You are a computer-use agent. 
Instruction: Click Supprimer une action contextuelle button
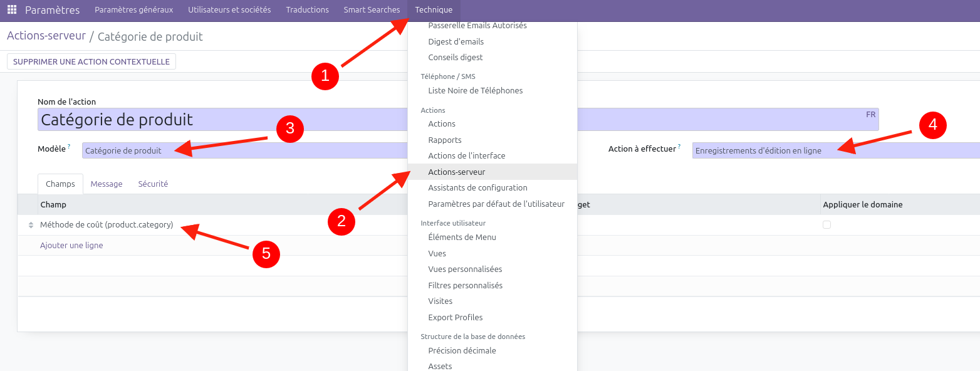tap(91, 61)
